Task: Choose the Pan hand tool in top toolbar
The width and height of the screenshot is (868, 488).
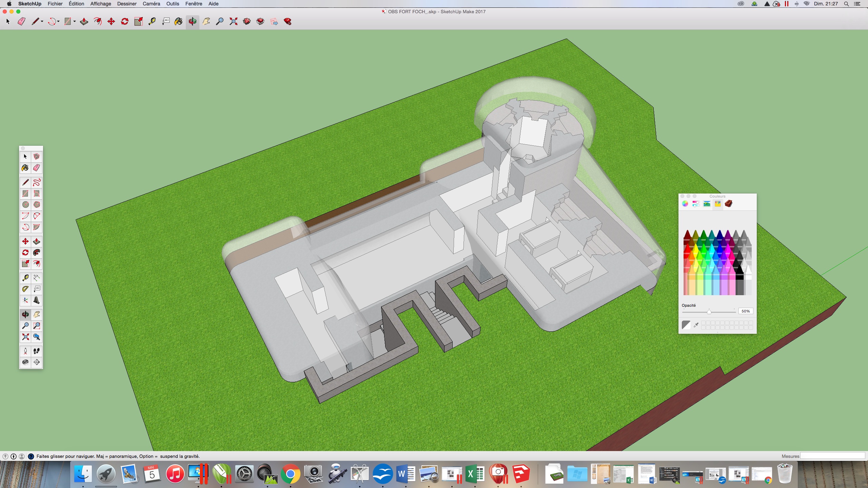Action: click(x=206, y=22)
